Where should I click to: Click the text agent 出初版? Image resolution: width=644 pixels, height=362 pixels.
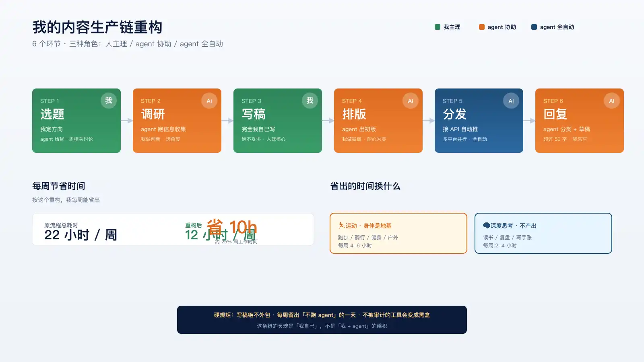click(359, 129)
